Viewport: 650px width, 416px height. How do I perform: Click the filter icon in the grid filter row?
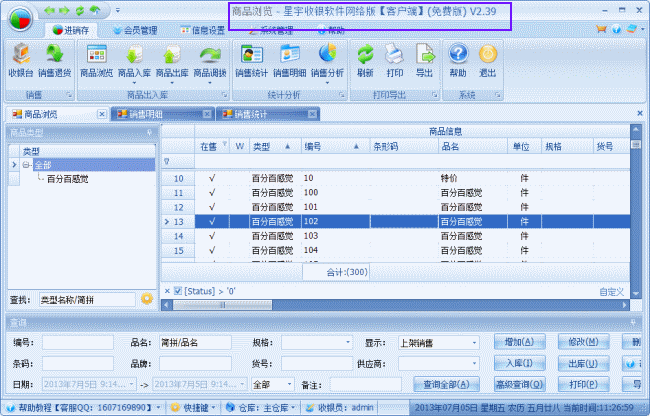pos(167,161)
